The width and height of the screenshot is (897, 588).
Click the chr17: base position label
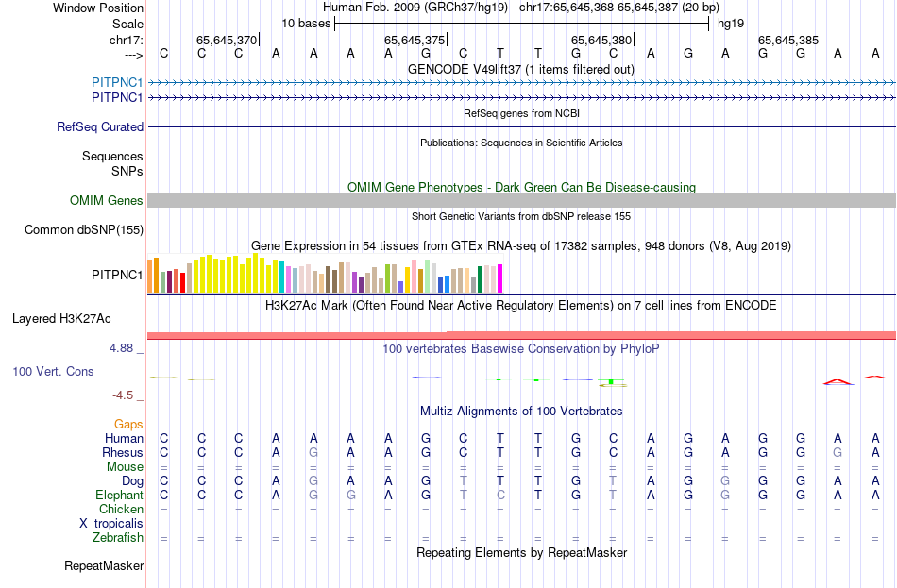pyautogui.click(x=127, y=40)
